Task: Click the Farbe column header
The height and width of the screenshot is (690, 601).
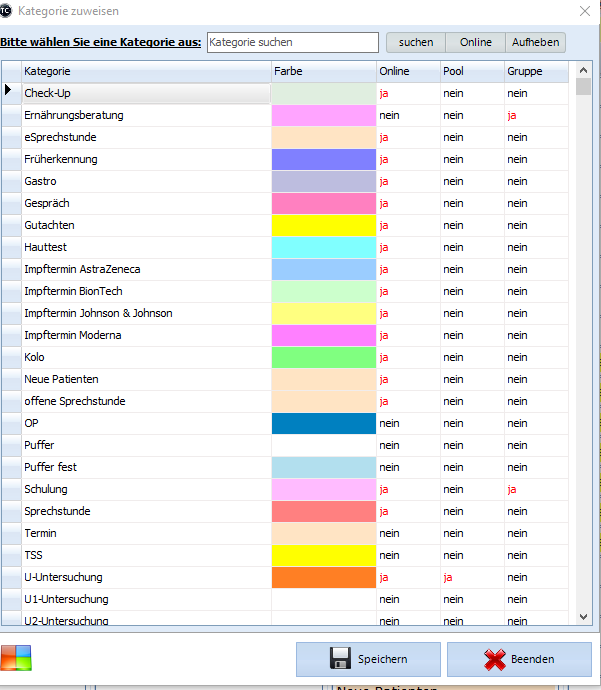Action: point(323,71)
